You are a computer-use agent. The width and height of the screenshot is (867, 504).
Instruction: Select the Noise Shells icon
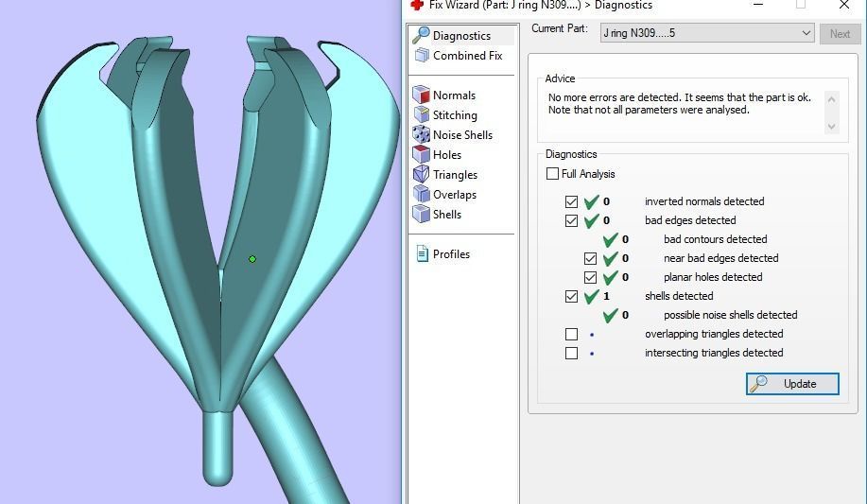tap(422, 134)
